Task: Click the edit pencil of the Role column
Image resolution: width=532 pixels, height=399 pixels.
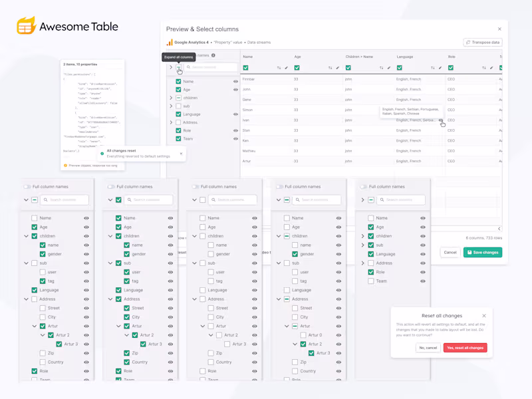Action: (491, 68)
